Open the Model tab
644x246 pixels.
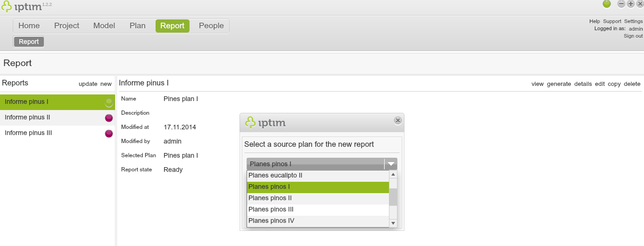[104, 26]
